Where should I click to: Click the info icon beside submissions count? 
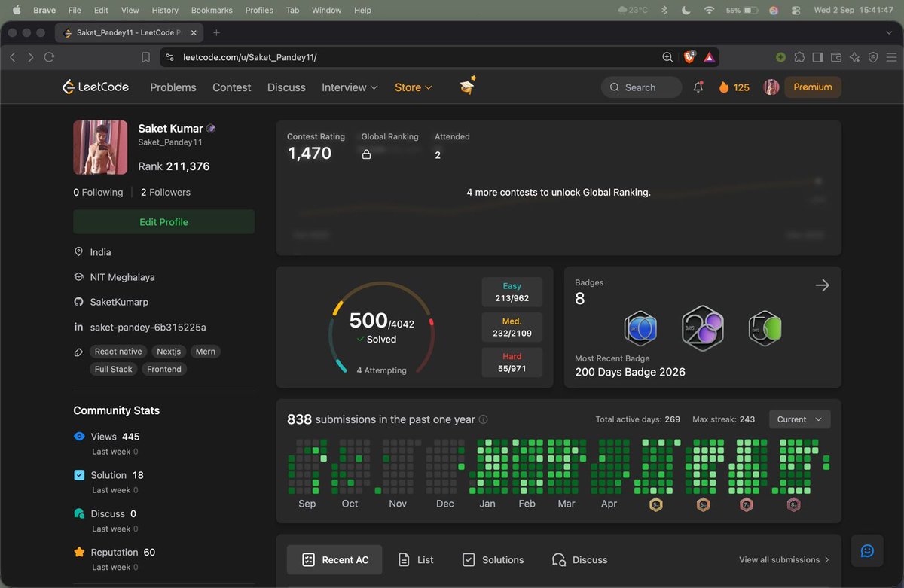[x=484, y=419]
